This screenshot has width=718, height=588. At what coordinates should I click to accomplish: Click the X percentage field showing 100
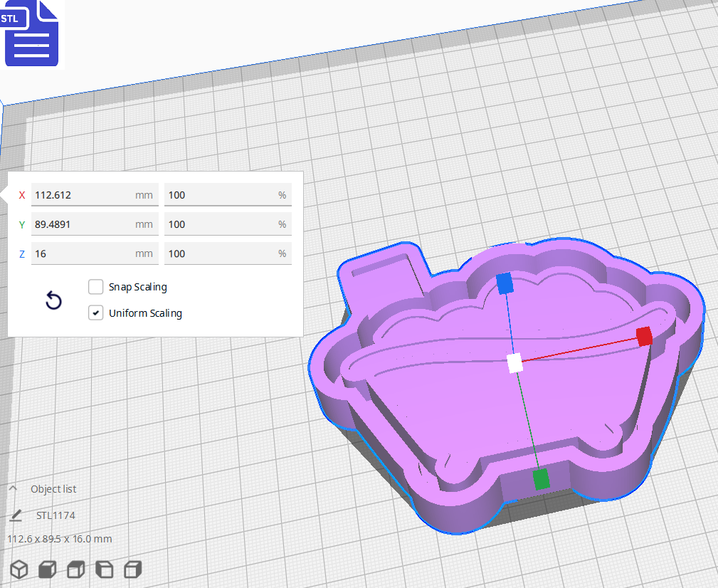pos(228,194)
